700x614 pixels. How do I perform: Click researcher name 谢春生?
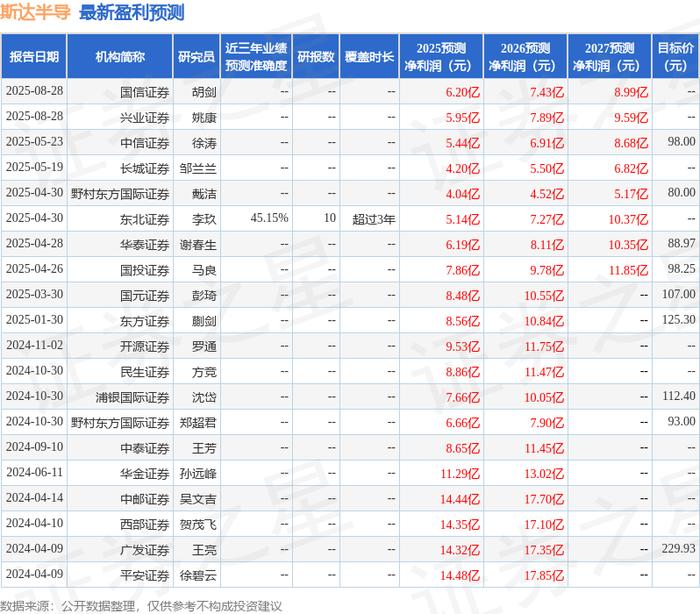(198, 245)
